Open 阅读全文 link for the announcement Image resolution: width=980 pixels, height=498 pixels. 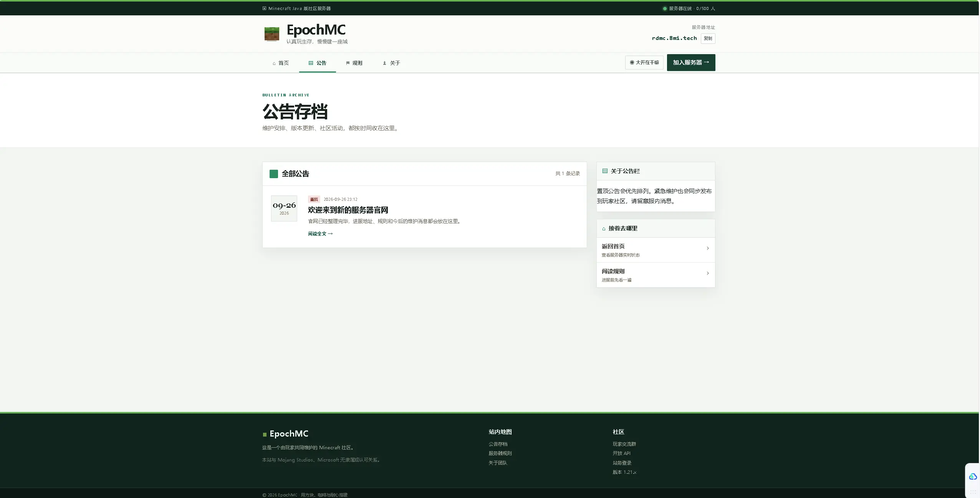coord(320,234)
